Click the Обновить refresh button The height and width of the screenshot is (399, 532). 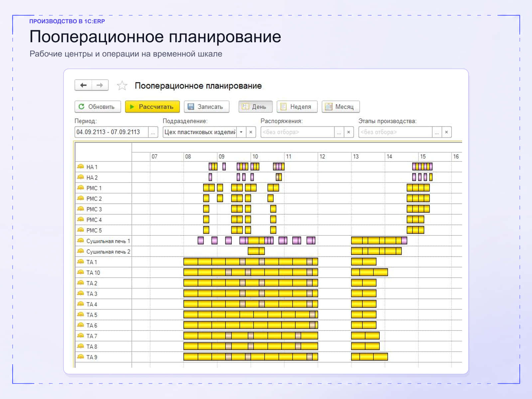click(97, 107)
